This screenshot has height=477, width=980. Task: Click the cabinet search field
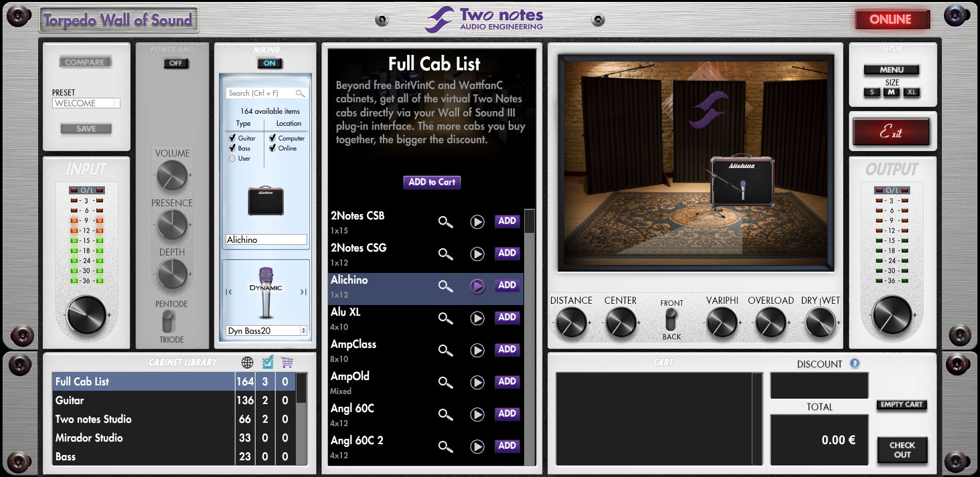coord(261,94)
